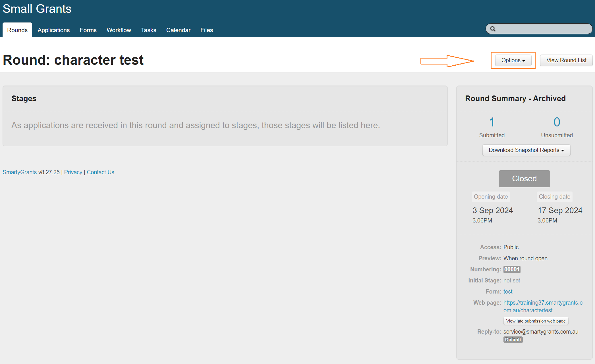Open the Forms tab
The image size is (595, 364).
[88, 30]
